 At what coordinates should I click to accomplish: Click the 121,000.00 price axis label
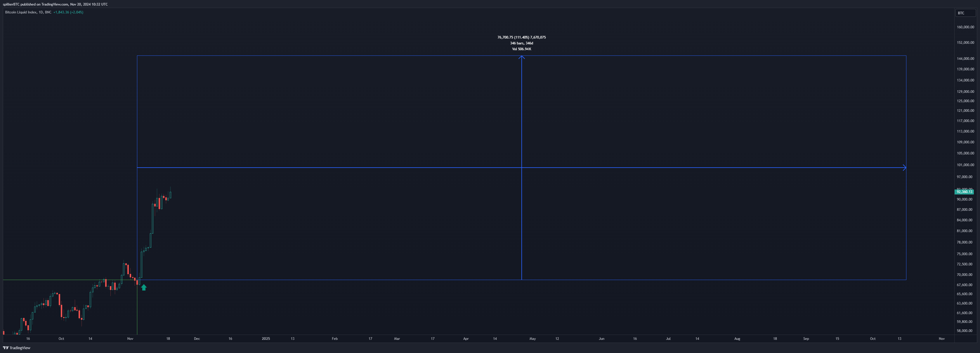(966, 111)
